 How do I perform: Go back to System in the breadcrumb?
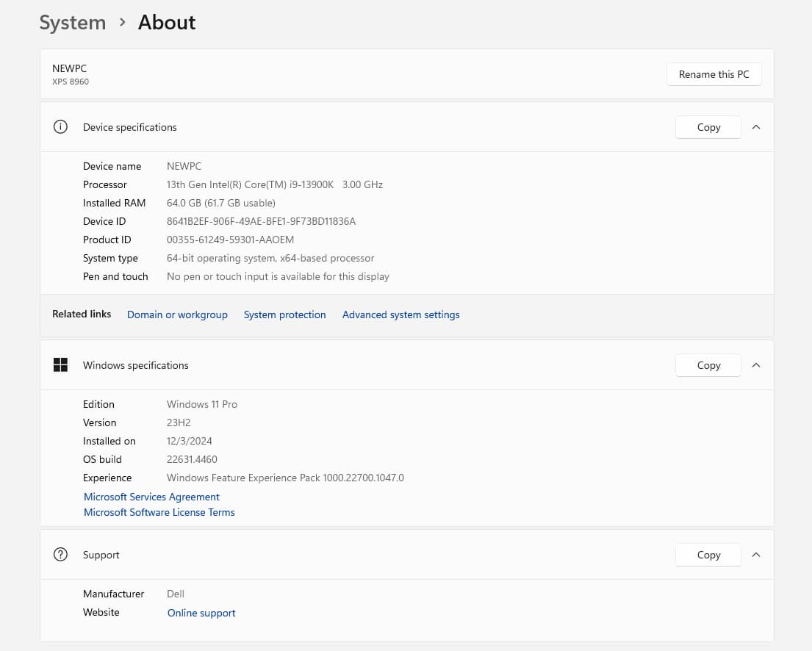point(72,23)
